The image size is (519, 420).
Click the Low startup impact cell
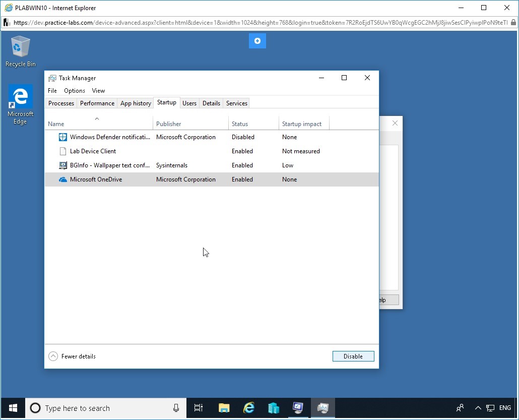tap(288, 165)
